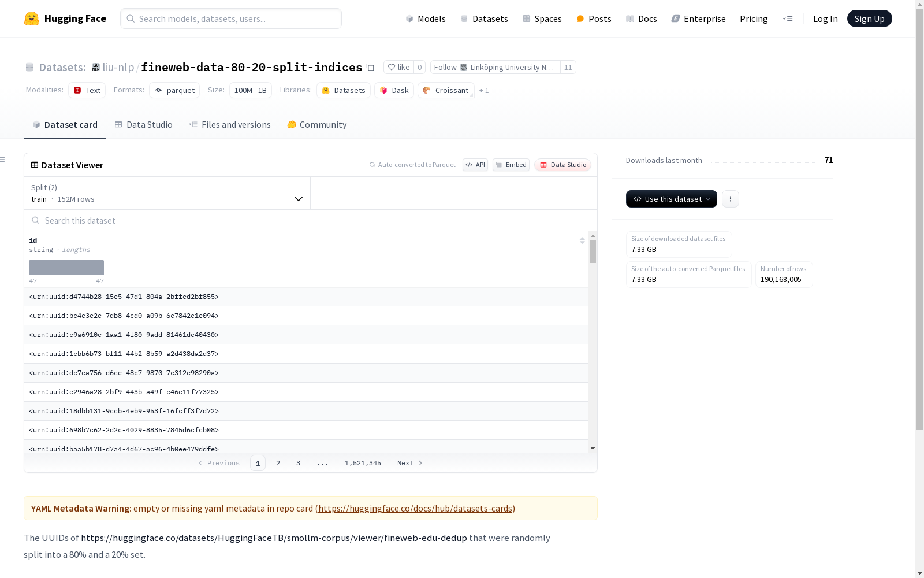Toggle the id column sort arrows

pos(582,240)
